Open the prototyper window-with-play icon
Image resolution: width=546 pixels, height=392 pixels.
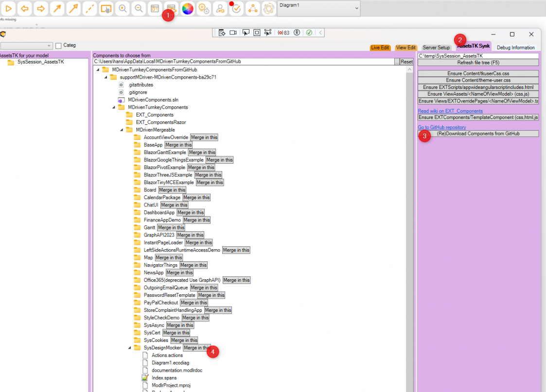coord(171,8)
